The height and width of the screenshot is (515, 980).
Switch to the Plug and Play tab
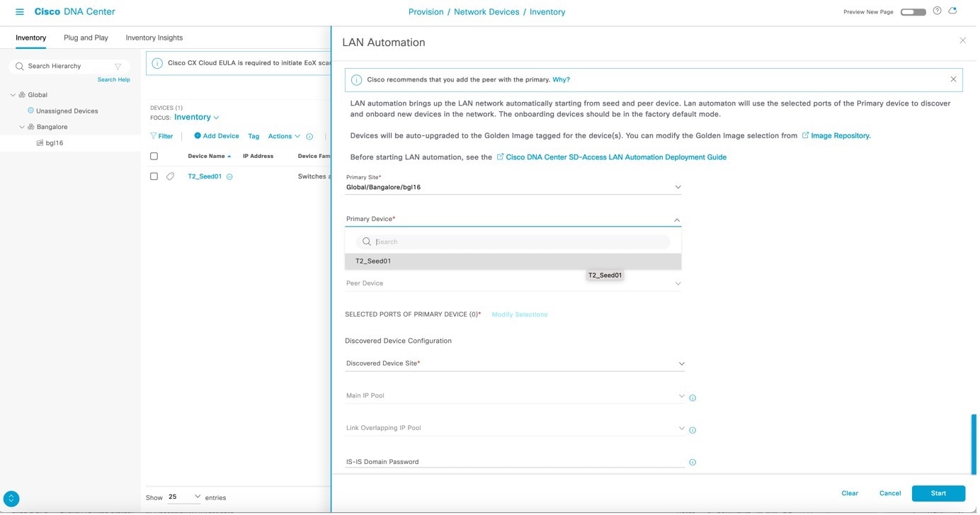coord(86,38)
